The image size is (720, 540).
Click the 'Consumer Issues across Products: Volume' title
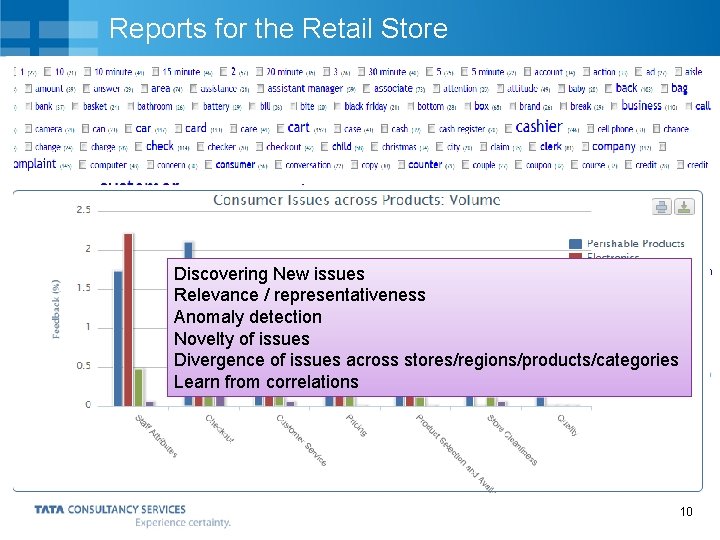coord(357,200)
